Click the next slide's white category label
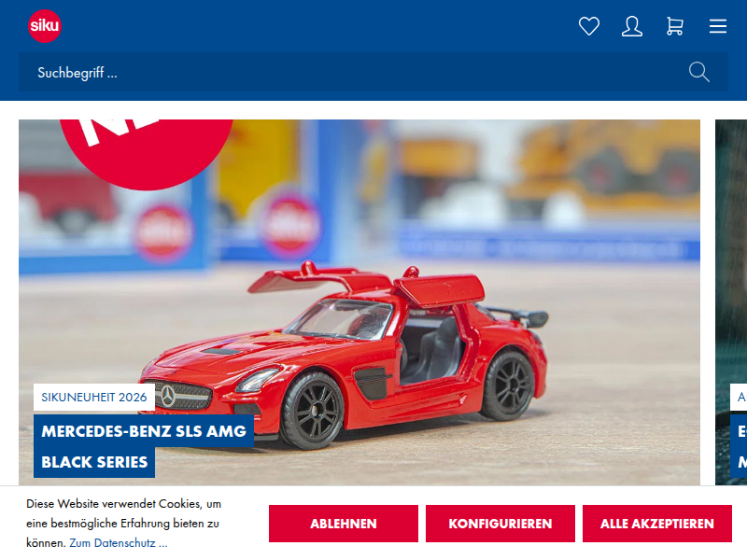This screenshot has height=560, width=747. 740,397
